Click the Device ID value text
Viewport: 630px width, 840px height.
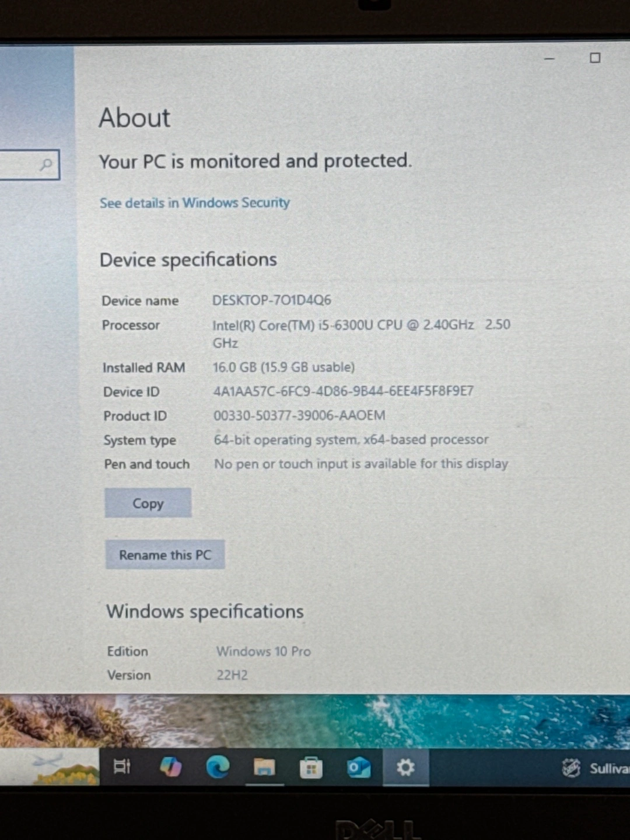[x=343, y=391]
